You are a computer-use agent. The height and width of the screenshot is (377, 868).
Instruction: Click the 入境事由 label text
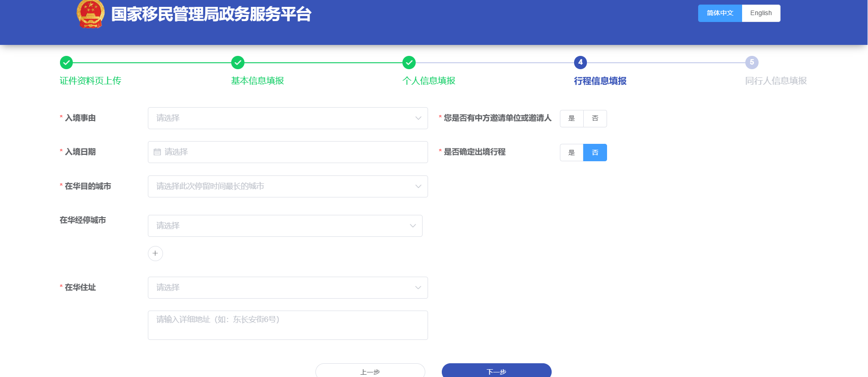[x=80, y=118]
